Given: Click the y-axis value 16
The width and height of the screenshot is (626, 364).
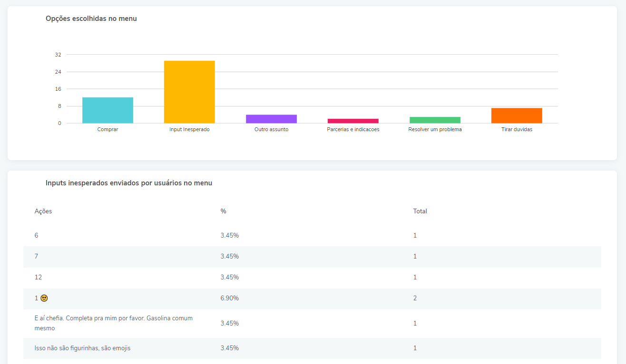Looking at the screenshot, I should [58, 89].
